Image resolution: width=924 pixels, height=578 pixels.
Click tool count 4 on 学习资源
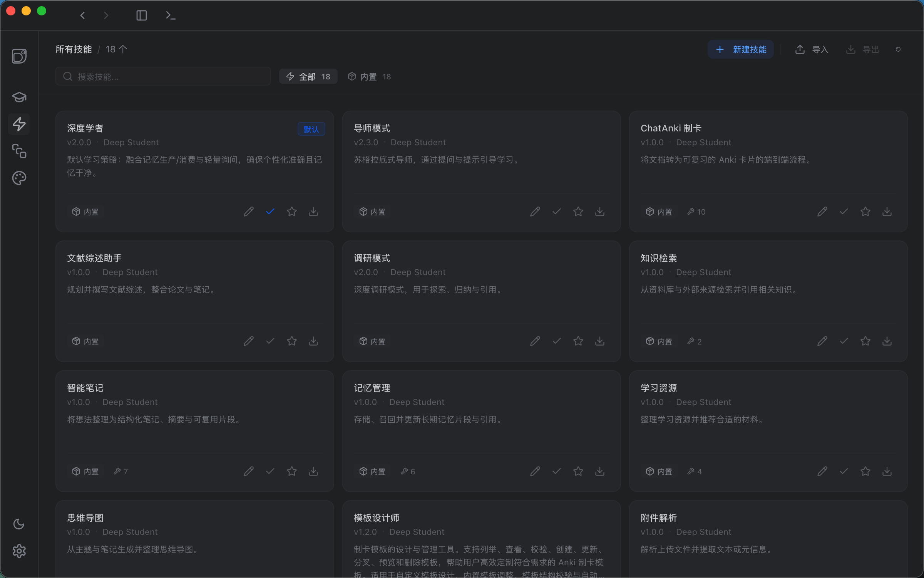tap(695, 472)
